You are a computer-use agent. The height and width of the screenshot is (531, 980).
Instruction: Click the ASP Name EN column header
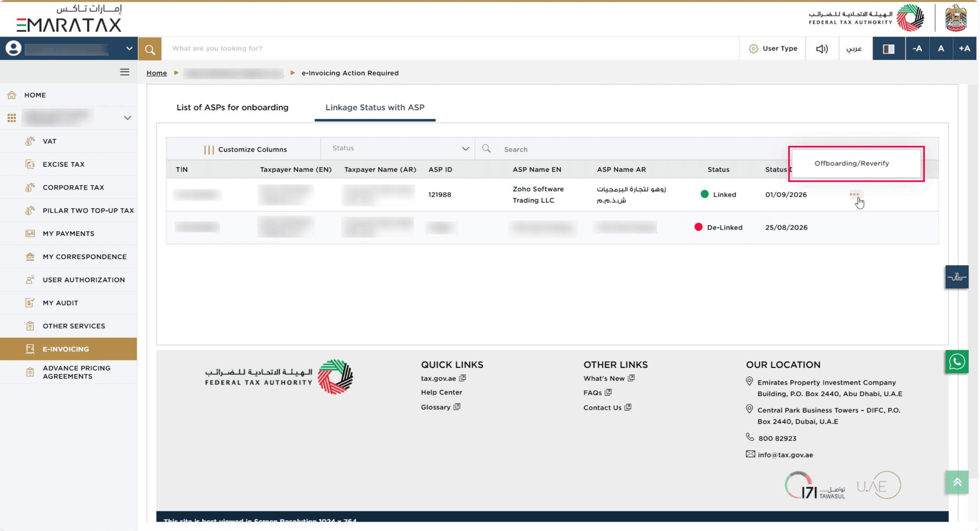(x=537, y=170)
